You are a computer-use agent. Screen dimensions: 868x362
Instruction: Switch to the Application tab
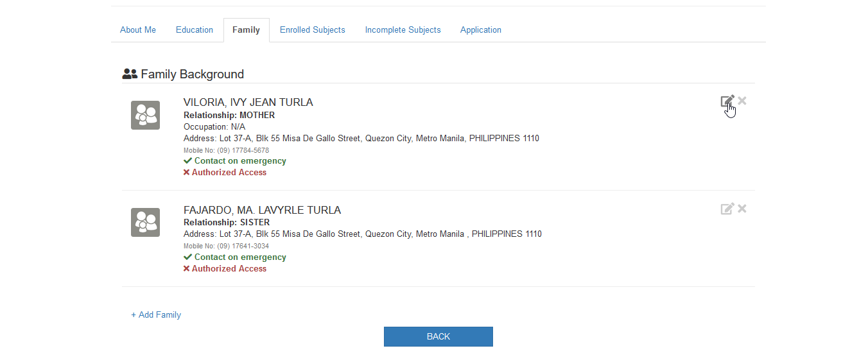(x=481, y=30)
